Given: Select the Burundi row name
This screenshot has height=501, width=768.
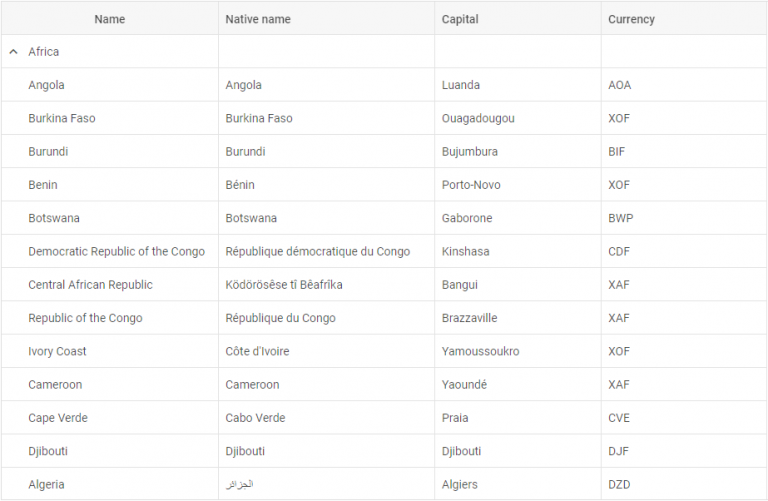Looking at the screenshot, I should (x=48, y=151).
